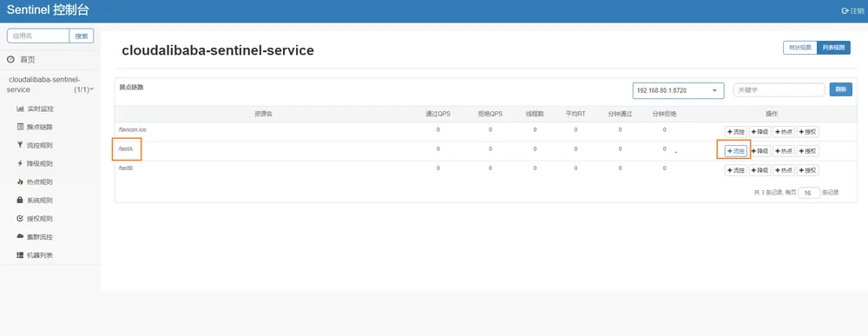Add 授权 rule for /testB
The width and height of the screenshot is (868, 336).
click(x=807, y=170)
